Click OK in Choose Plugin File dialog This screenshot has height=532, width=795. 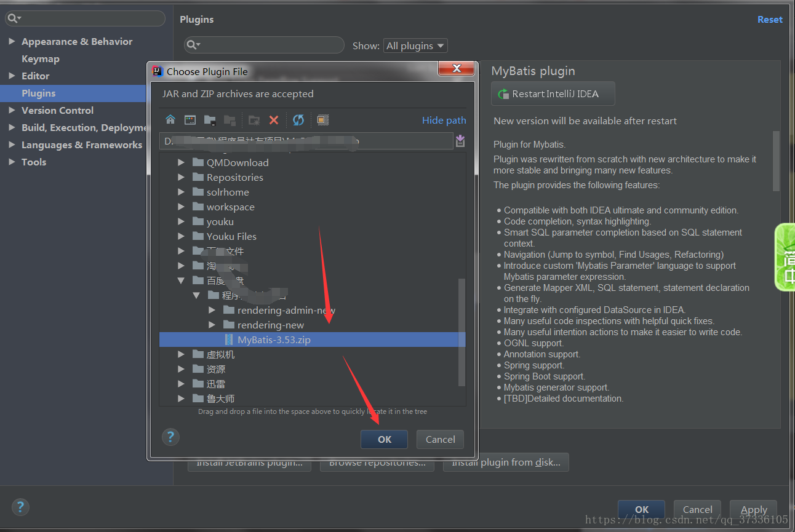click(385, 439)
